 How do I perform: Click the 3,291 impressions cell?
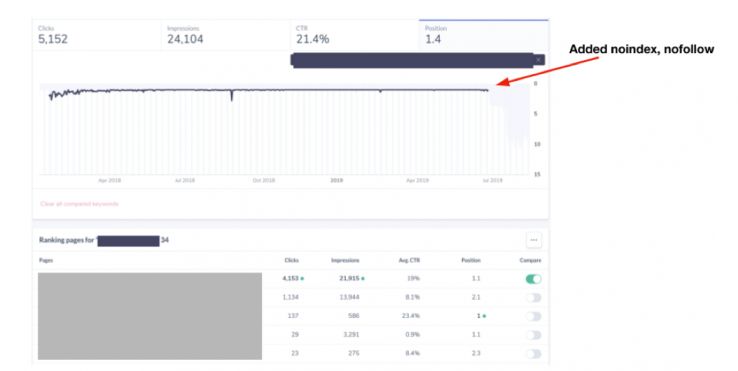(x=351, y=335)
